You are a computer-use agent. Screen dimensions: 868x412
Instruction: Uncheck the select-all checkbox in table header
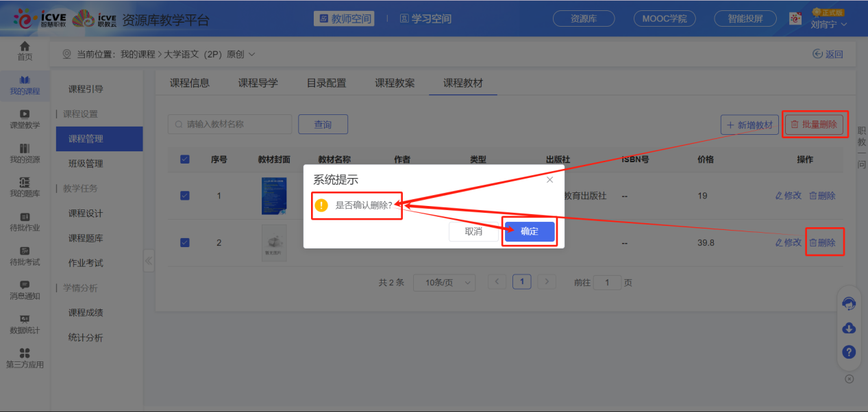click(x=184, y=159)
